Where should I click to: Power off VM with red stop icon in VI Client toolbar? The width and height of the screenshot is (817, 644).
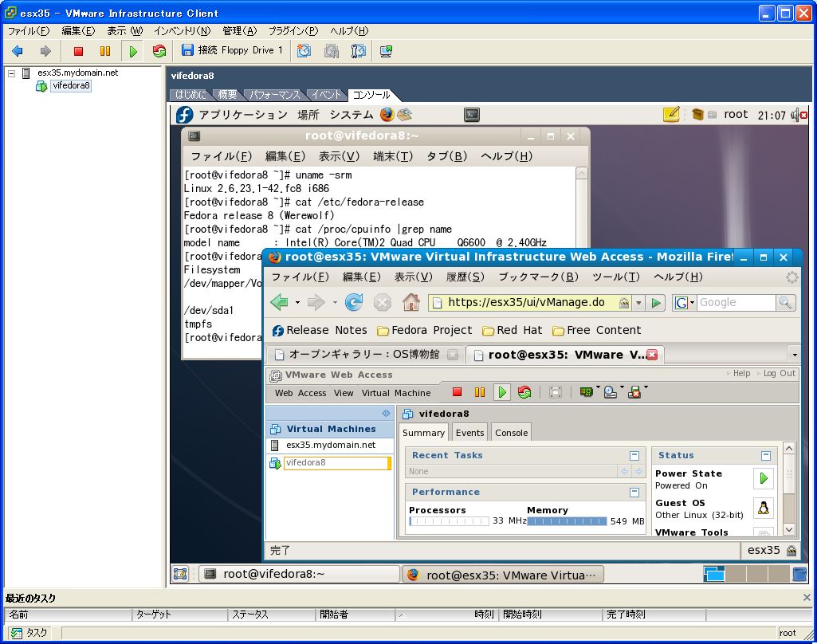click(x=78, y=51)
